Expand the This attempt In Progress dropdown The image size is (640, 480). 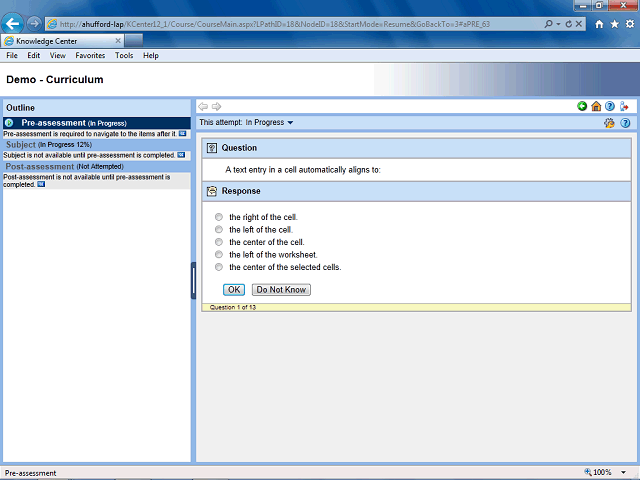pos(290,122)
